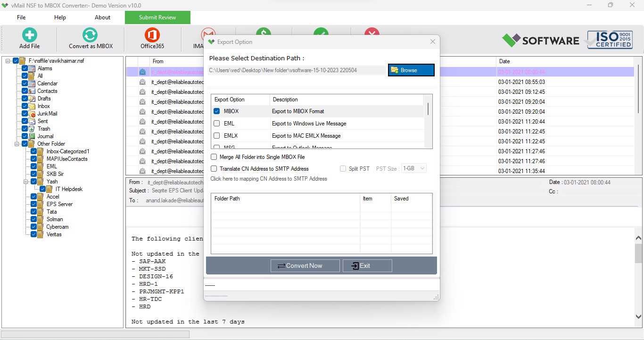Enable Translate CN Address to SMTP Address
Viewport: 644px width, 340px height.
point(214,169)
